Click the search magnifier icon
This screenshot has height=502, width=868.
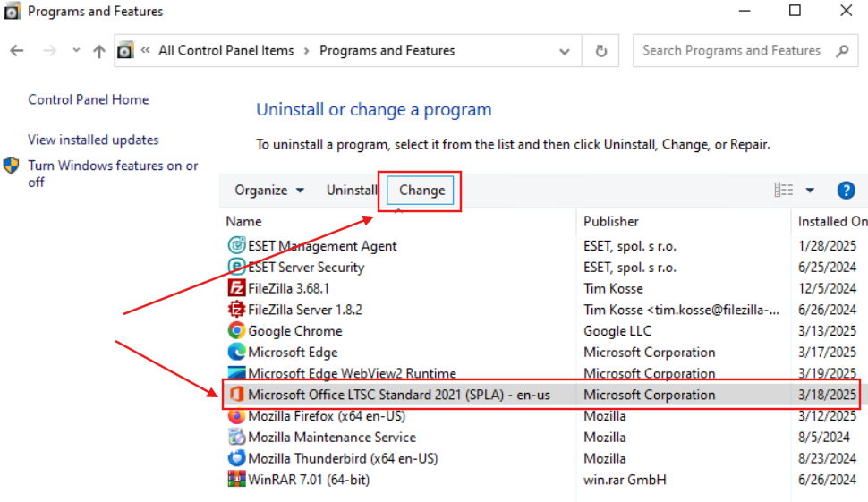(842, 51)
